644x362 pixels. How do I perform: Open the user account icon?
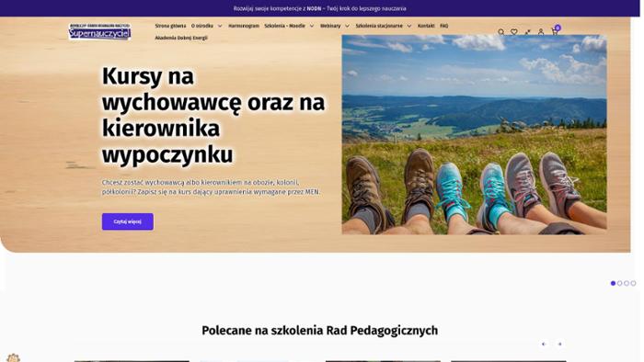[x=541, y=32]
